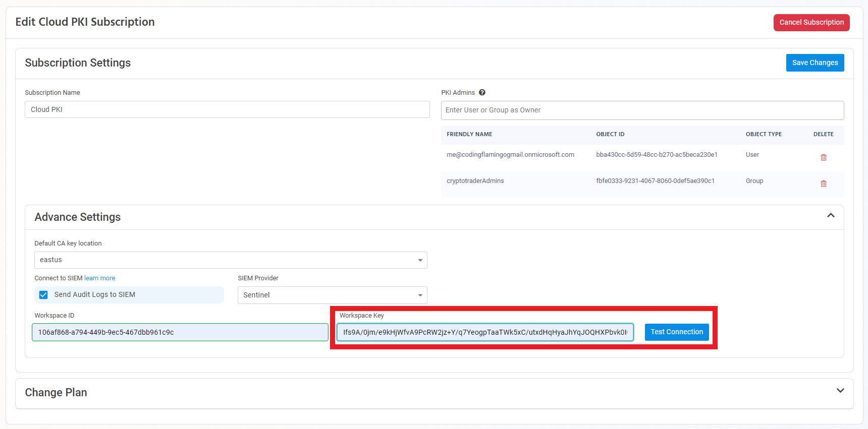The width and height of the screenshot is (868, 429).
Task: Click the Test Connection button
Action: click(677, 332)
